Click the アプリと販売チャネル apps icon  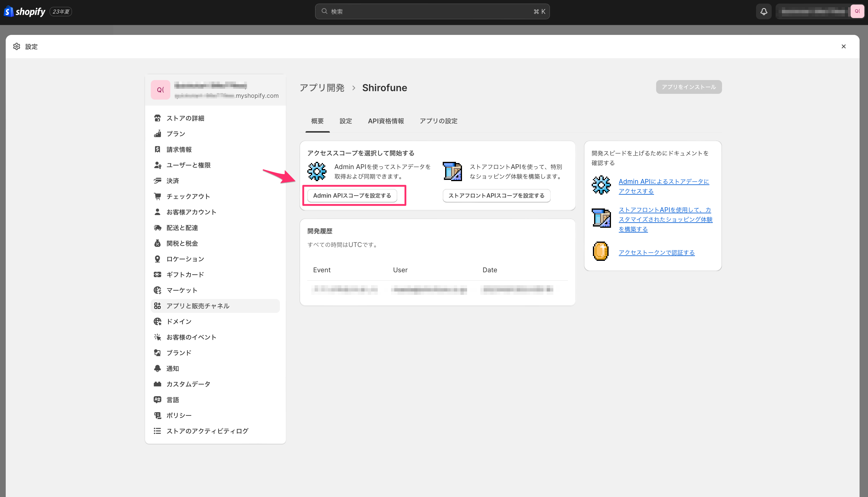click(157, 306)
